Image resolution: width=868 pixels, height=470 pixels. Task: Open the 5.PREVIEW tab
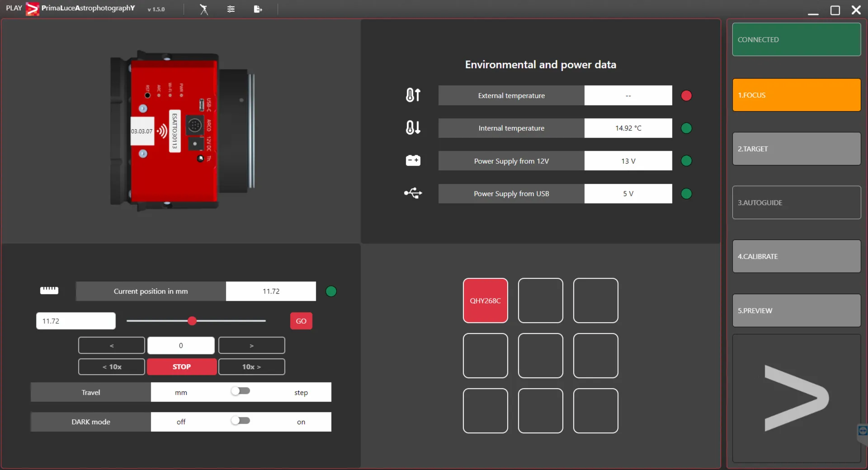(x=797, y=310)
